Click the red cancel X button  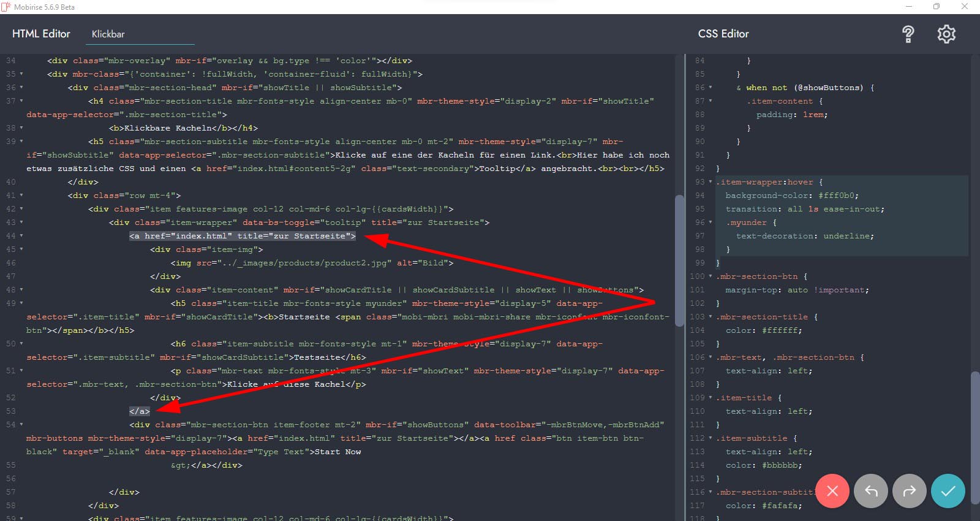pyautogui.click(x=832, y=491)
